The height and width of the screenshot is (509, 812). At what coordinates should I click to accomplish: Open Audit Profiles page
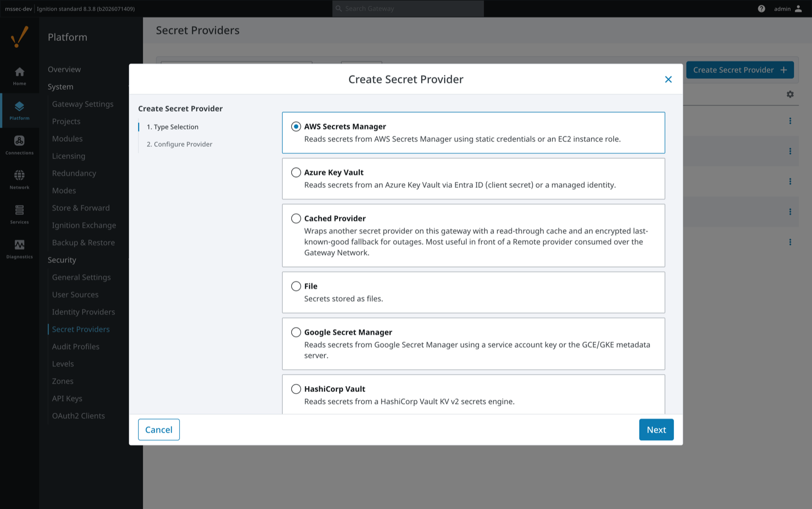click(76, 346)
